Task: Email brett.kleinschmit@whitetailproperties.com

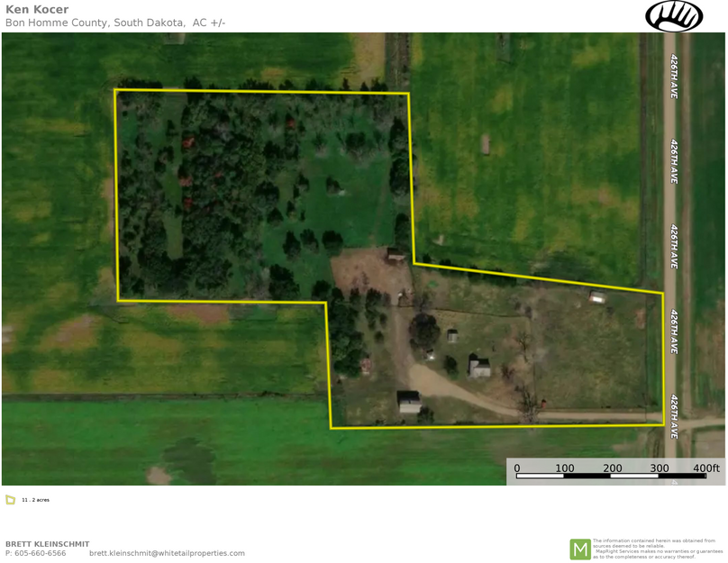Action: click(x=167, y=553)
